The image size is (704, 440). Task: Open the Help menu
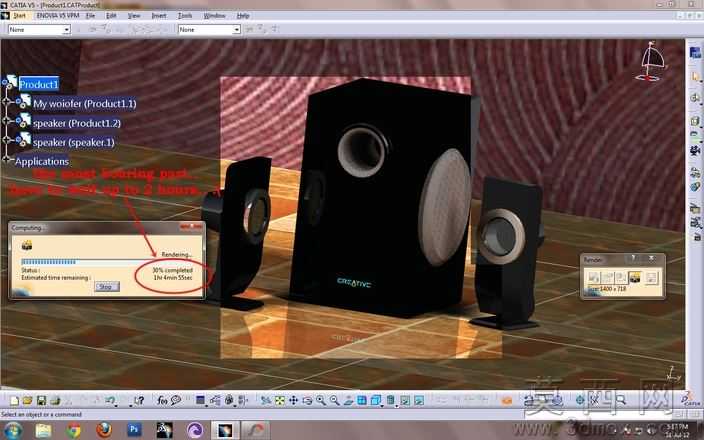(243, 16)
